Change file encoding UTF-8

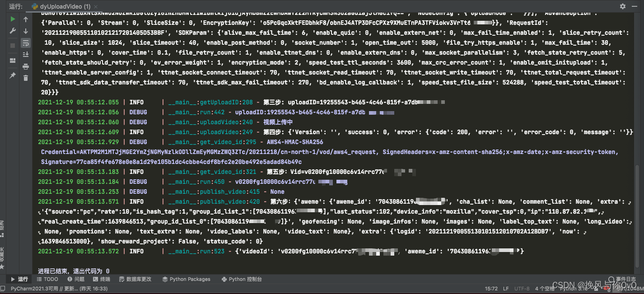(x=522, y=289)
